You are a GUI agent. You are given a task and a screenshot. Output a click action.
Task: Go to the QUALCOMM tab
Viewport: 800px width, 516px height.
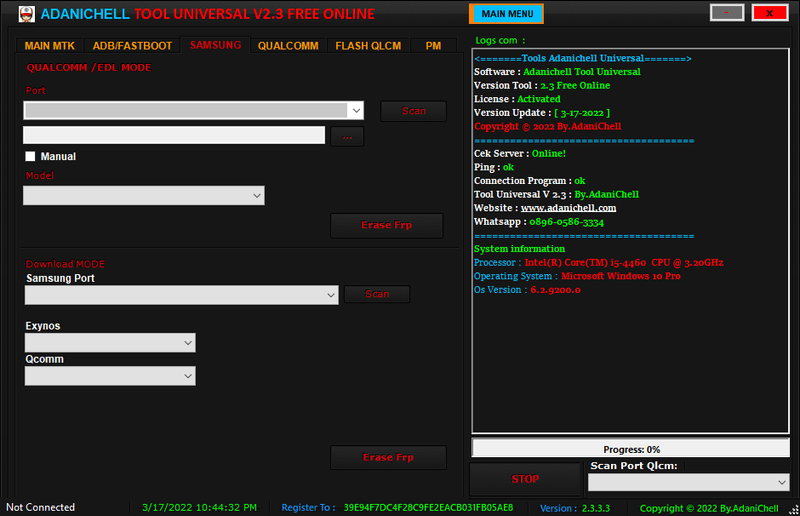click(x=288, y=45)
